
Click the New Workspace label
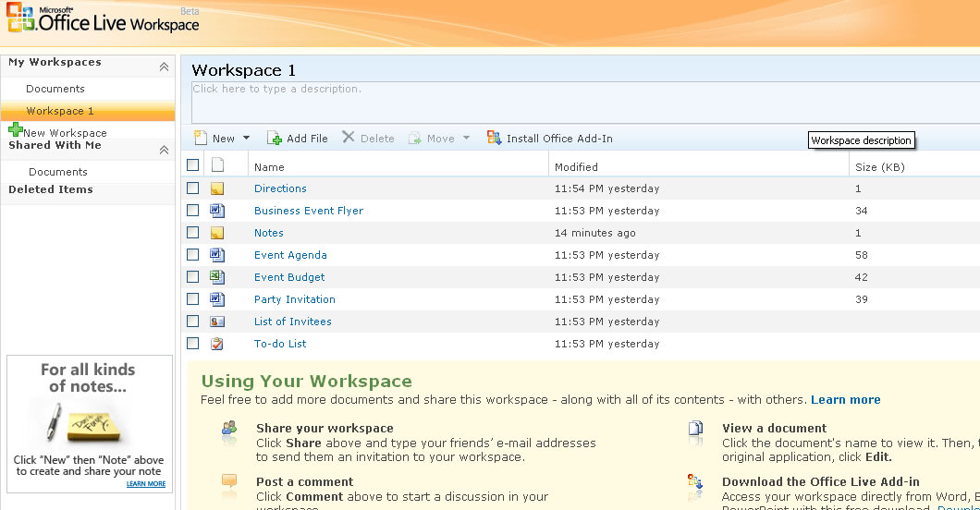[x=65, y=133]
